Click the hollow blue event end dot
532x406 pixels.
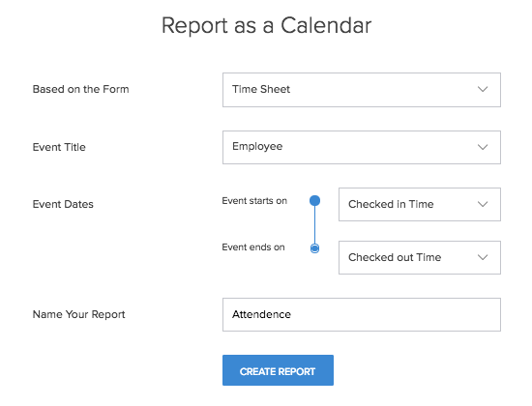pos(315,248)
